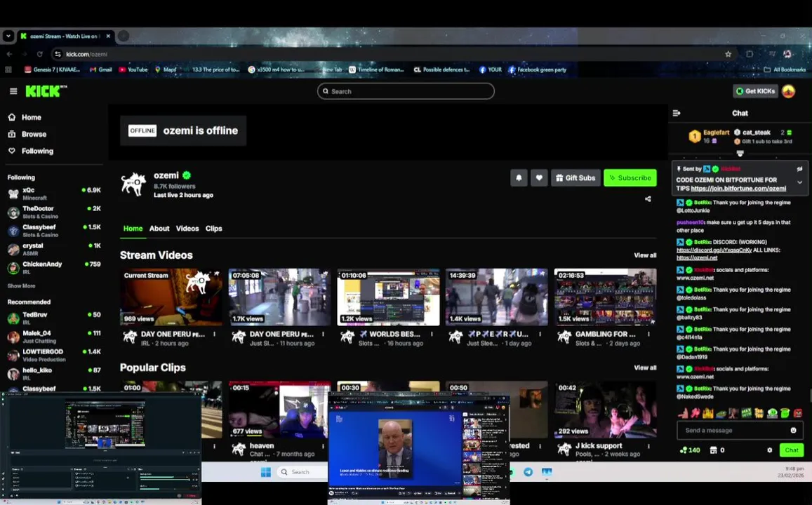Open the 02:16:53 GAMBLING FOR video thumbnail

[x=606, y=297]
